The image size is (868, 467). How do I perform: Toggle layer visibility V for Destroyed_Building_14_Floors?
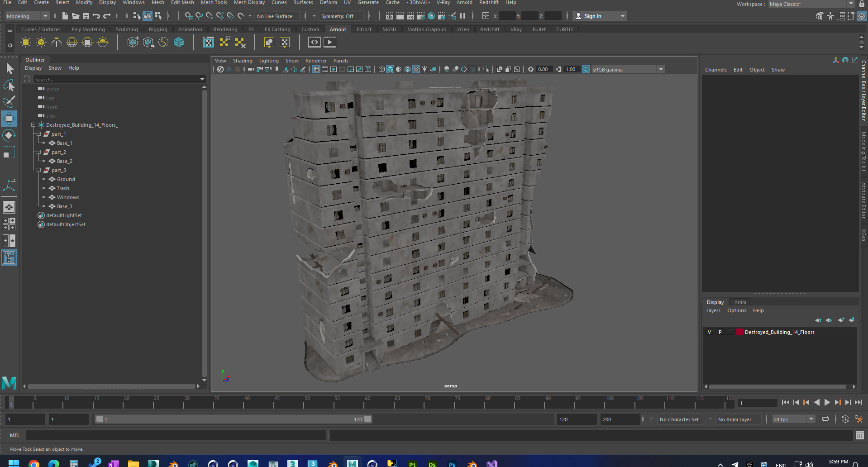(x=709, y=332)
